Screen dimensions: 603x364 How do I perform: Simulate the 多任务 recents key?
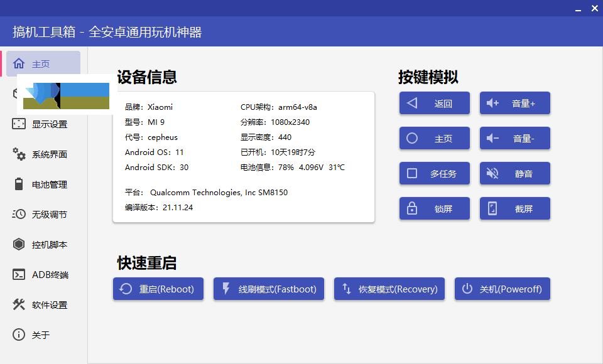click(x=435, y=173)
